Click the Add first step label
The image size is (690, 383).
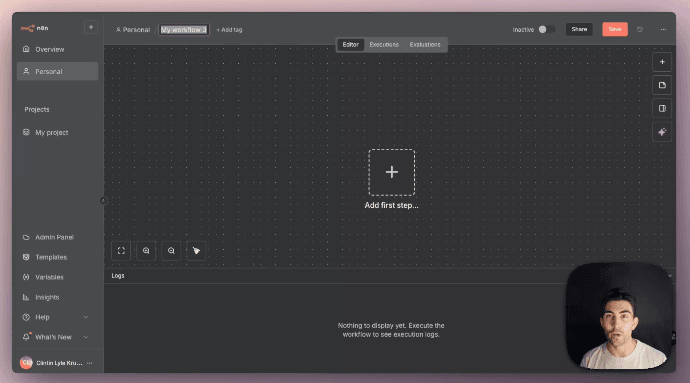[x=392, y=205]
